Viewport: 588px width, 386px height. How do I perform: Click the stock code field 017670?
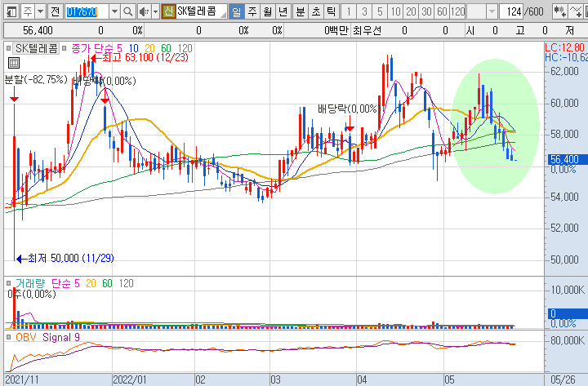87,12
